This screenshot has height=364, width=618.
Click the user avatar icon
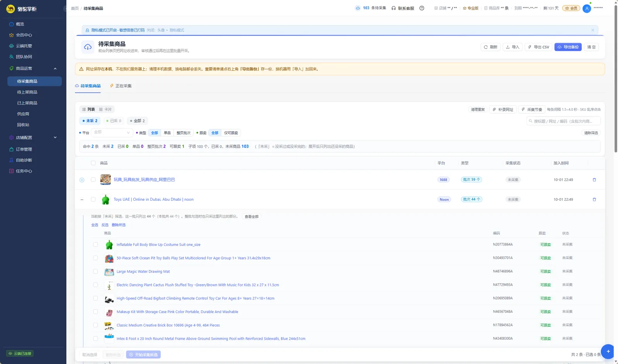coord(587,8)
